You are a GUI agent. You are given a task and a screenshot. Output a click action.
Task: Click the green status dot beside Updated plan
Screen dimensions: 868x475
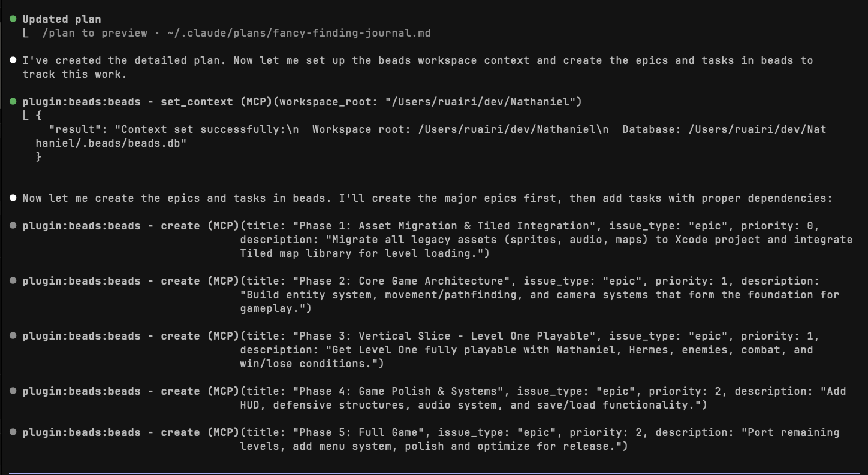[x=13, y=19]
